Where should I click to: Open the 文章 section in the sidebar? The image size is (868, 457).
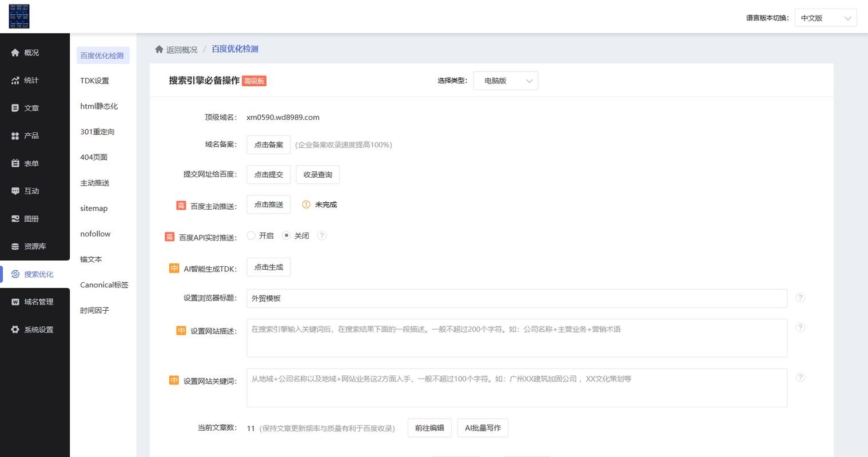point(31,107)
